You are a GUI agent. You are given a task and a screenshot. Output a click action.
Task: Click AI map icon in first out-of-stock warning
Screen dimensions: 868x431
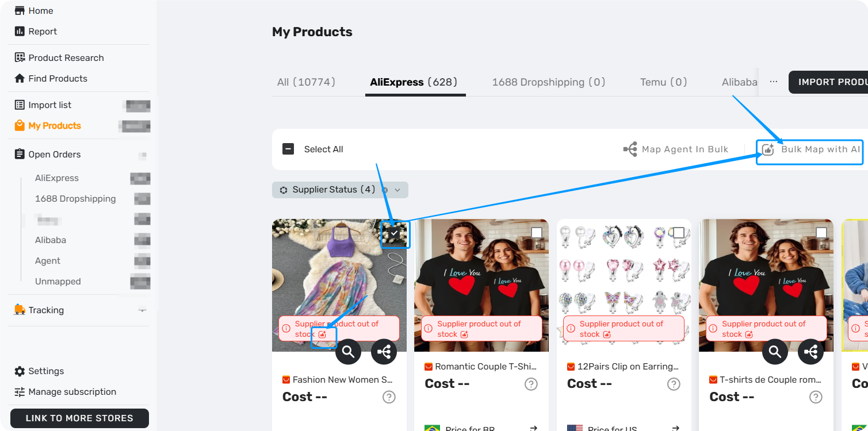tap(322, 334)
